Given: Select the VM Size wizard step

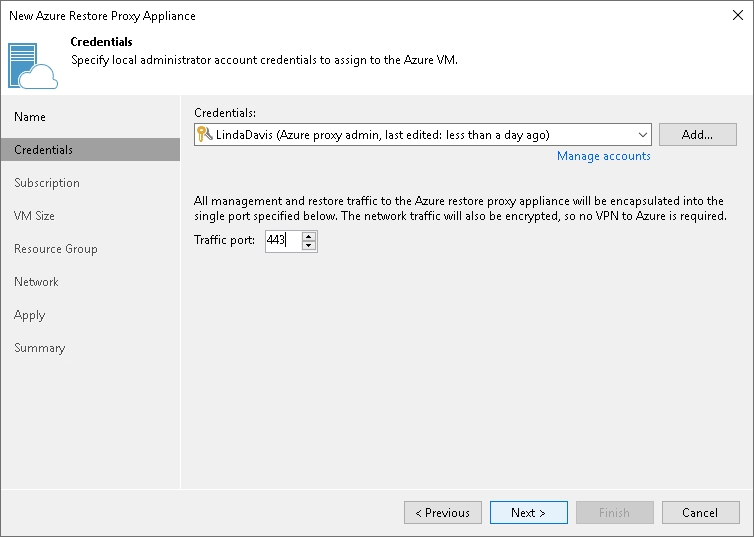Looking at the screenshot, I should 34,216.
